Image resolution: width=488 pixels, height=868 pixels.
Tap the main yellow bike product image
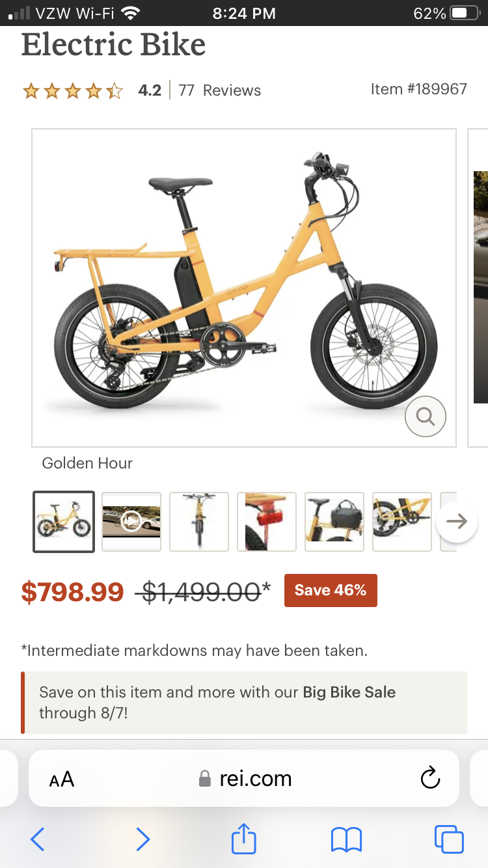(244, 288)
